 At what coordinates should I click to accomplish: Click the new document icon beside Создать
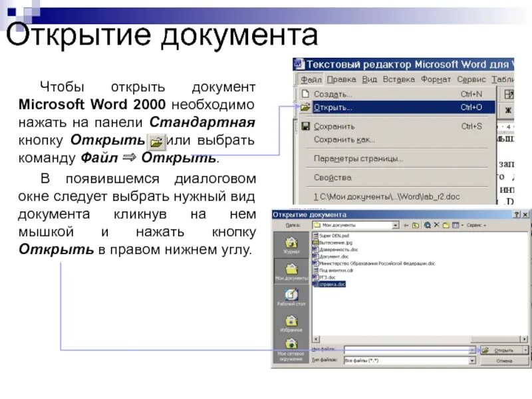click(305, 94)
